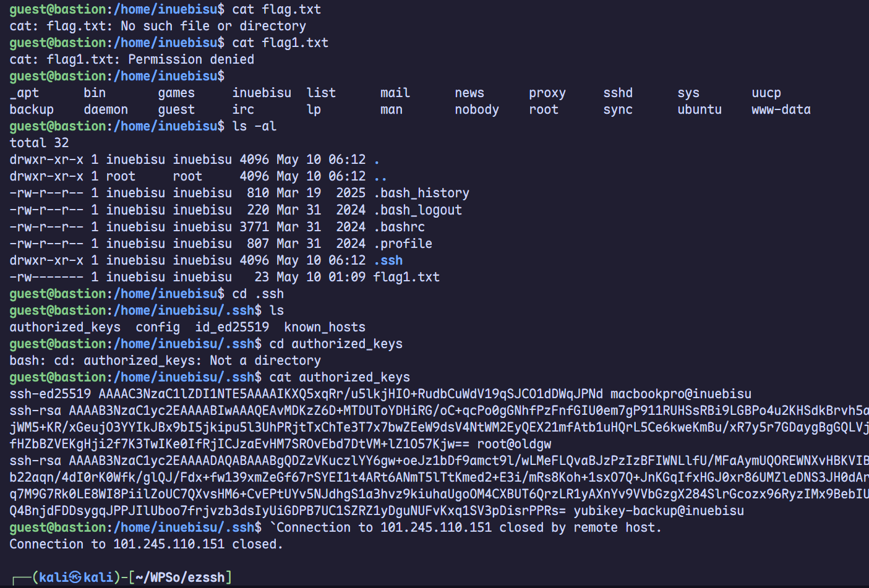Click the 'No such file or directory' message

pos(213,26)
